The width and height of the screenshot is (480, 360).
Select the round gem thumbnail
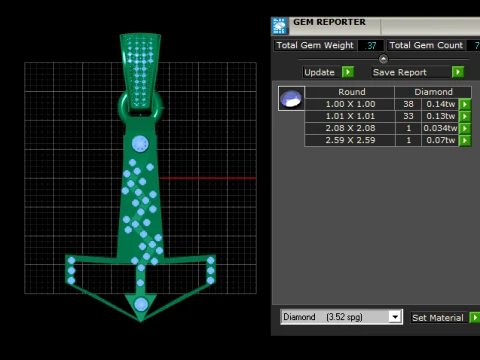point(291,99)
